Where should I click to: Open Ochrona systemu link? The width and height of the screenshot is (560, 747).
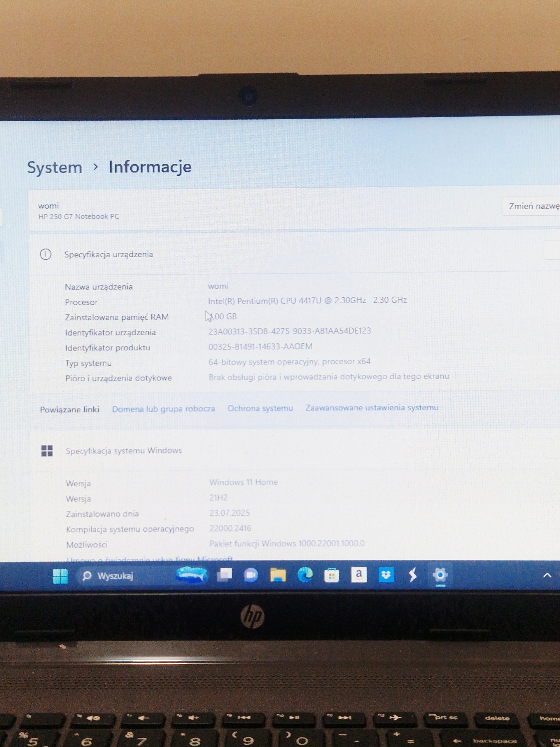pos(260,408)
